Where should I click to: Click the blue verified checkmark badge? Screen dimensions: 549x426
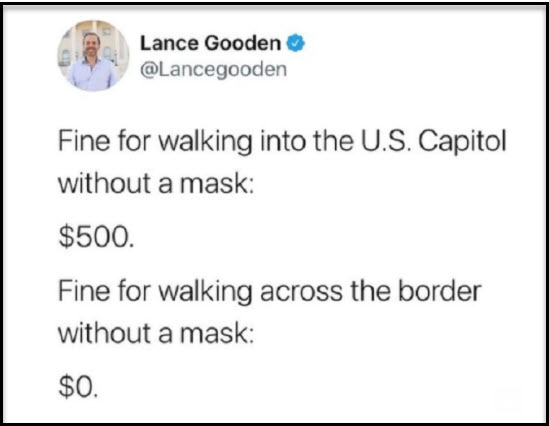(x=296, y=43)
